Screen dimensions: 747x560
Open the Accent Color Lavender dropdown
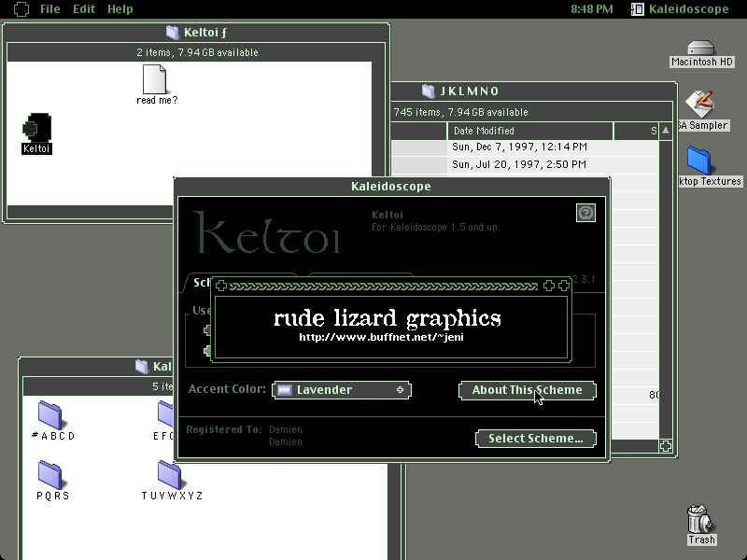pyautogui.click(x=342, y=390)
